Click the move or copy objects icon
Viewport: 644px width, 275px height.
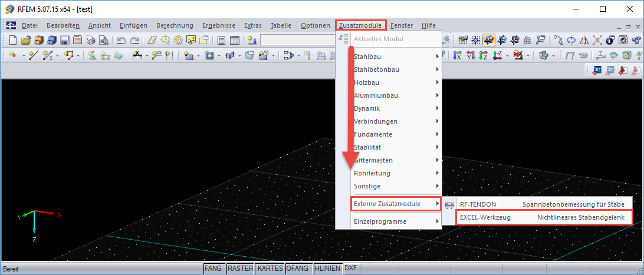(x=558, y=40)
